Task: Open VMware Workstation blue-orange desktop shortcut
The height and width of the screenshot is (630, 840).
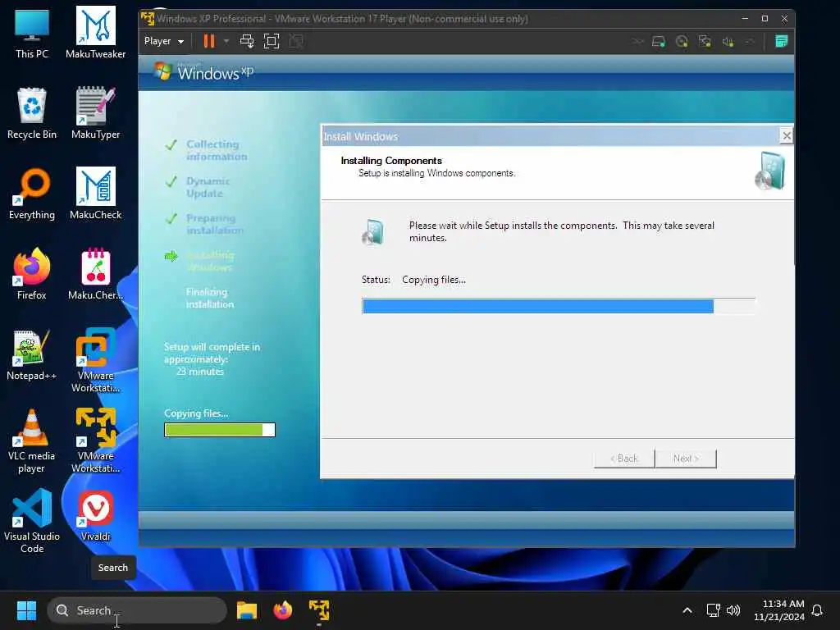Action: coord(95,360)
